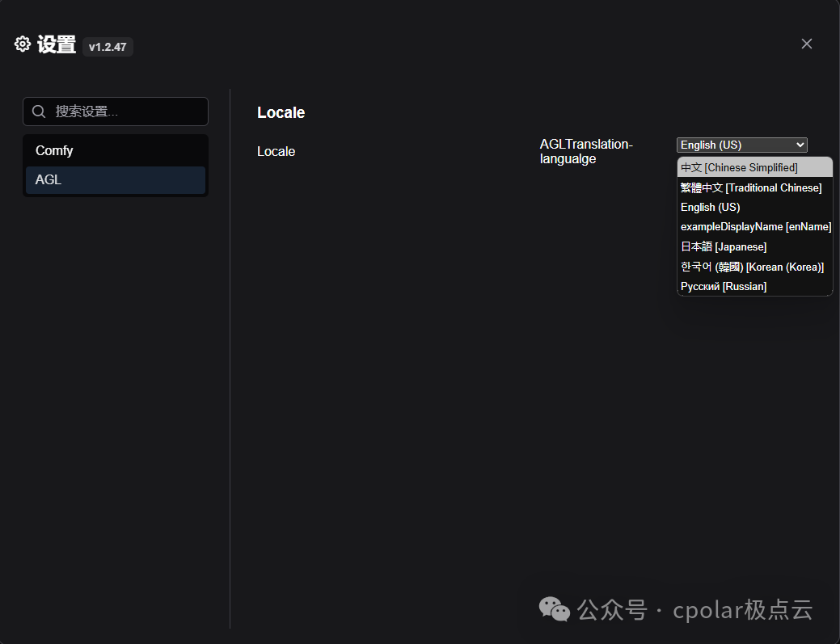Click the search magnifier icon
Screen dimensions: 840x644
[x=38, y=111]
